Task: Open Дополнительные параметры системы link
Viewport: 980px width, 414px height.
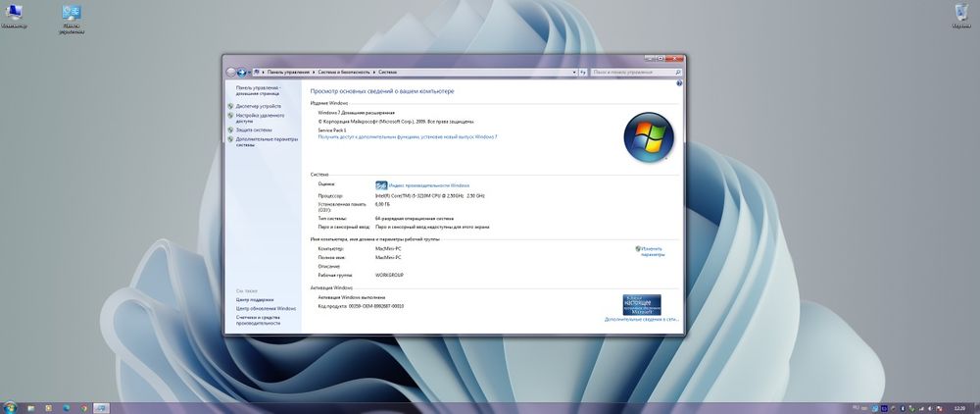Action: pos(267,142)
